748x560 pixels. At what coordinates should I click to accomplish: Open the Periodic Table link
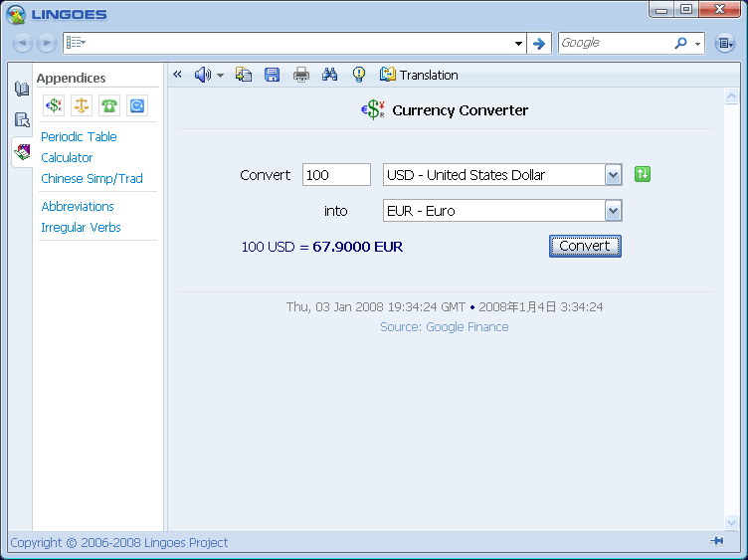pyautogui.click(x=79, y=137)
